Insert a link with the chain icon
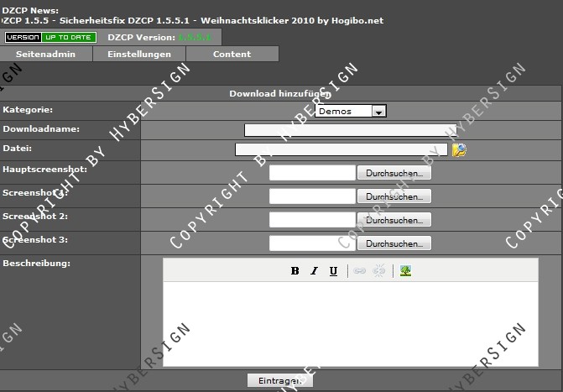The image size is (563, 392). 359,271
